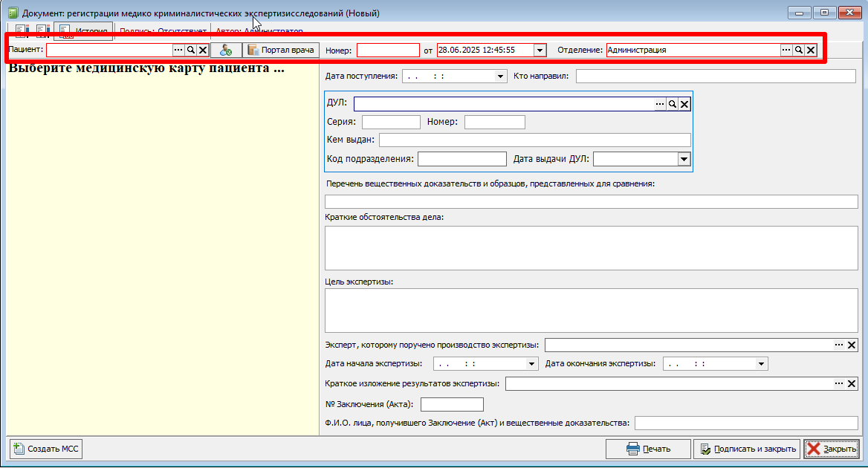The width and height of the screenshot is (868, 468).
Task: Click in Цель экспертизы text area
Action: coord(592,311)
